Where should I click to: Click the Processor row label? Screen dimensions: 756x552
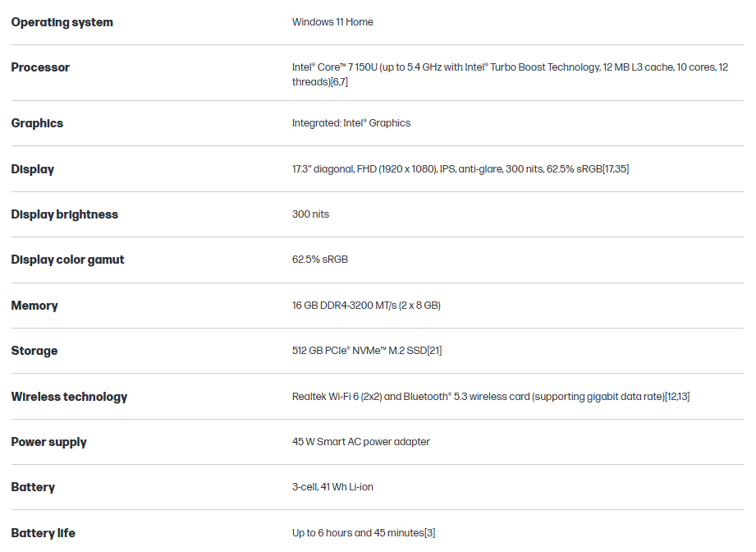click(40, 67)
